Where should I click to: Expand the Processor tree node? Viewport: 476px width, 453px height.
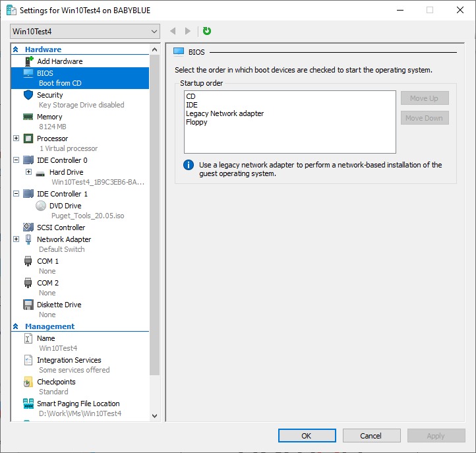pos(16,138)
